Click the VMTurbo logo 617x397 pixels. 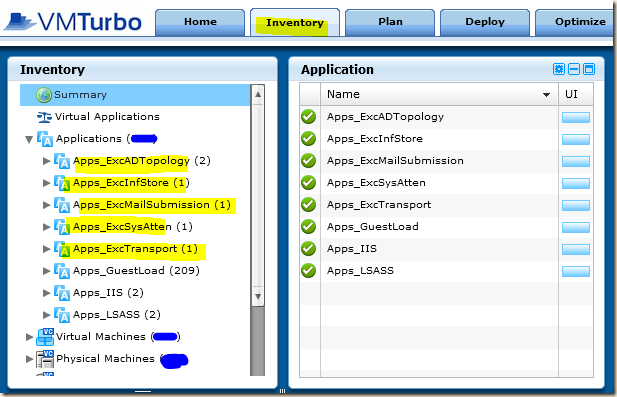[73, 21]
